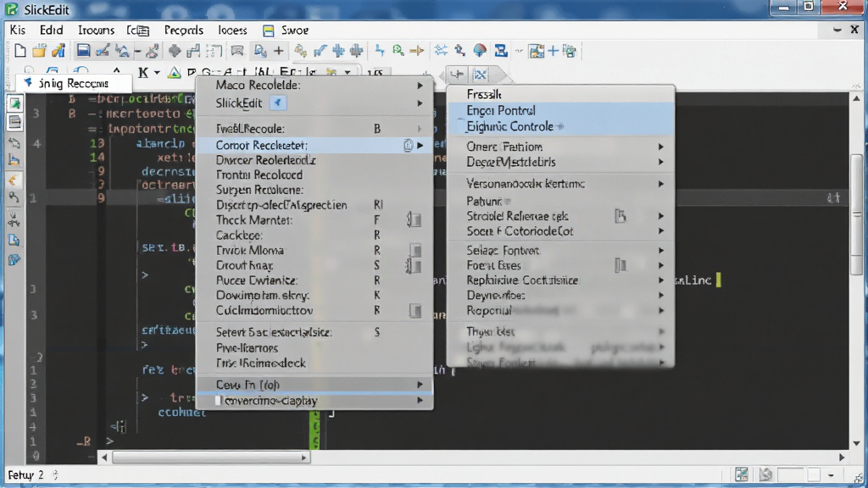This screenshot has width=868, height=488.
Task: Click the dark blue box icon after the balloon
Action: (x=501, y=51)
